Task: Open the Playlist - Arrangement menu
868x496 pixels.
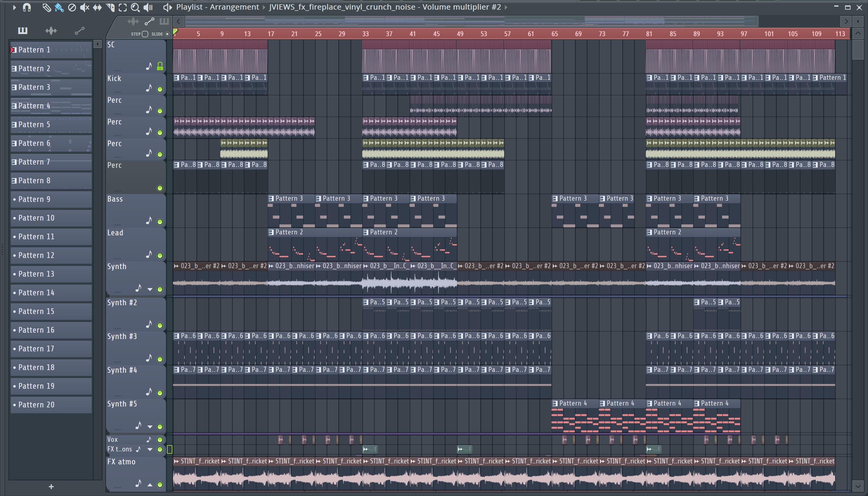Action: [x=217, y=7]
